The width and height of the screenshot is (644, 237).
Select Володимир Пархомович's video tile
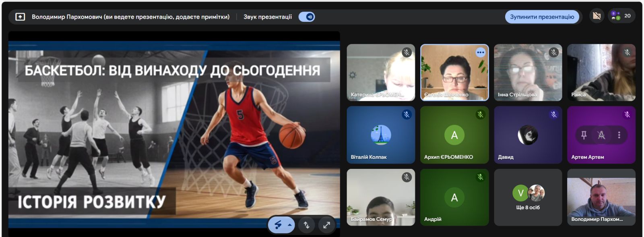coord(601,197)
